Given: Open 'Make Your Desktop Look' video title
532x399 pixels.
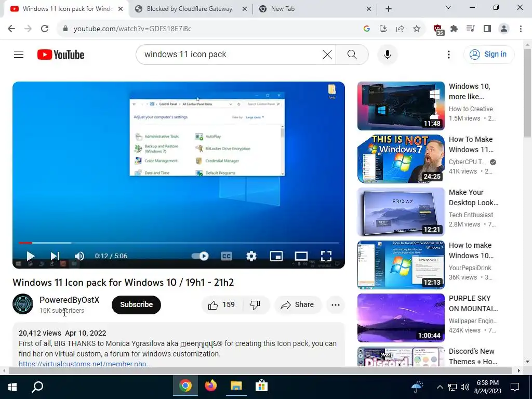Looking at the screenshot, I should pos(473,197).
